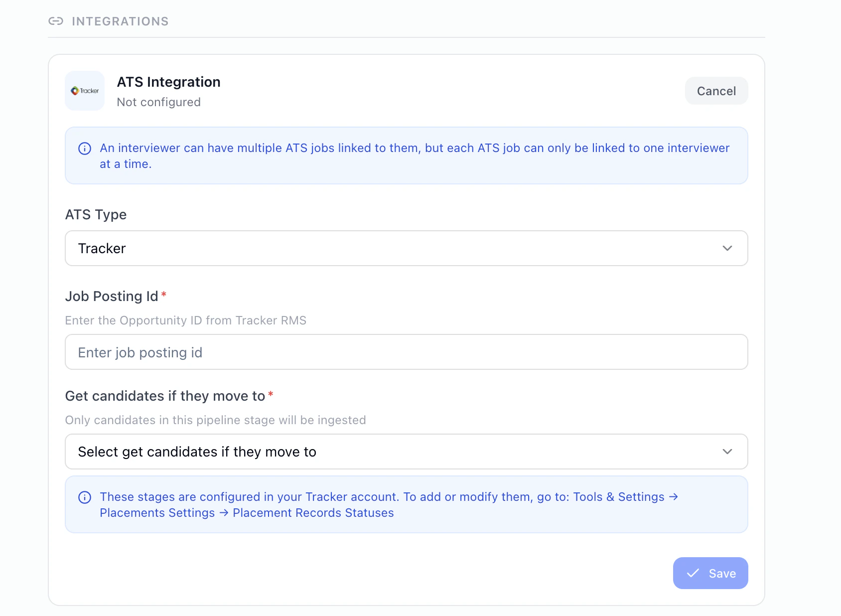Click the chevron arrow on the ATS Type field
This screenshot has height=616, width=841.
727,248
